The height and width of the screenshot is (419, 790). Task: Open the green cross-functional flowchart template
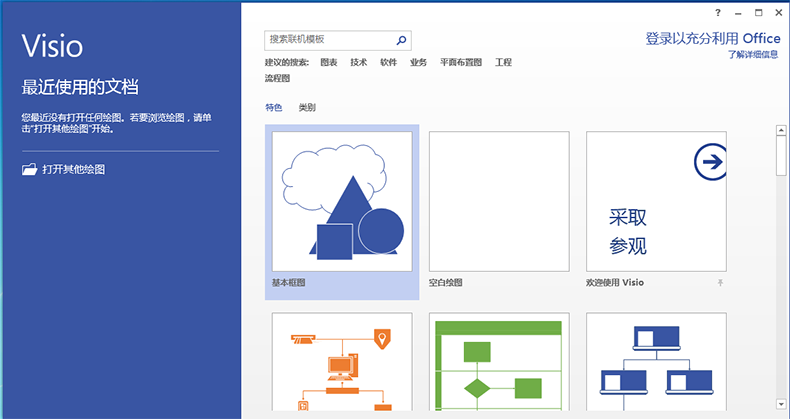[x=499, y=362]
